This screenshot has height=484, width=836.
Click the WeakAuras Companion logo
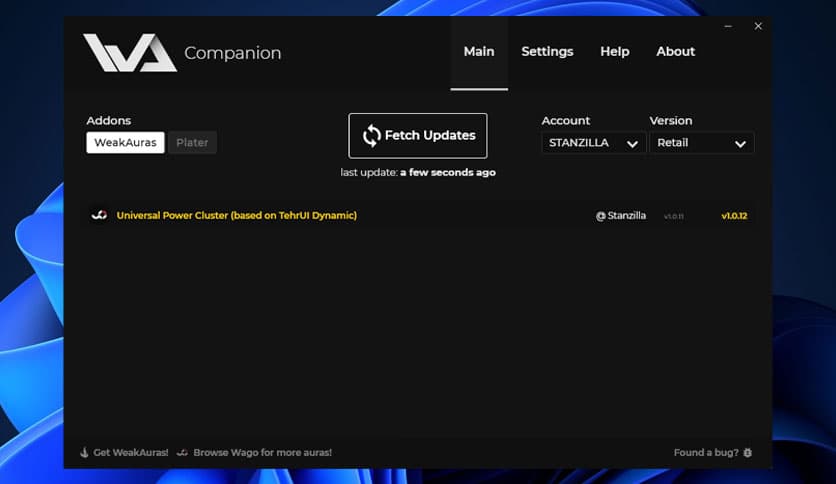[130, 52]
